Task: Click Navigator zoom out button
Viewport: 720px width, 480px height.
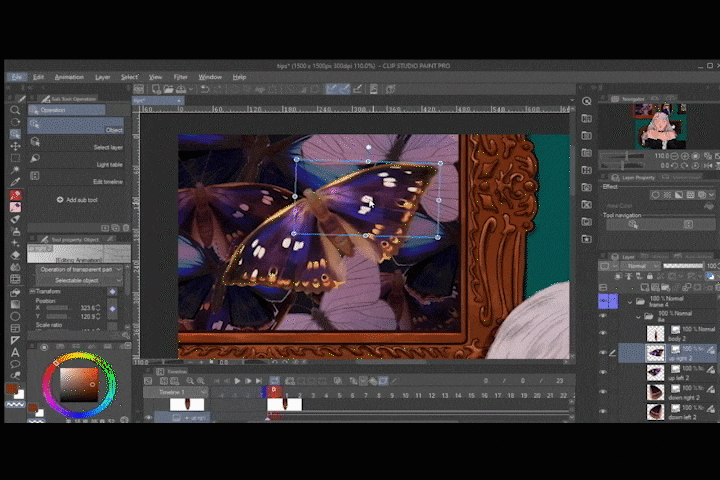Action: pyautogui.click(x=674, y=156)
